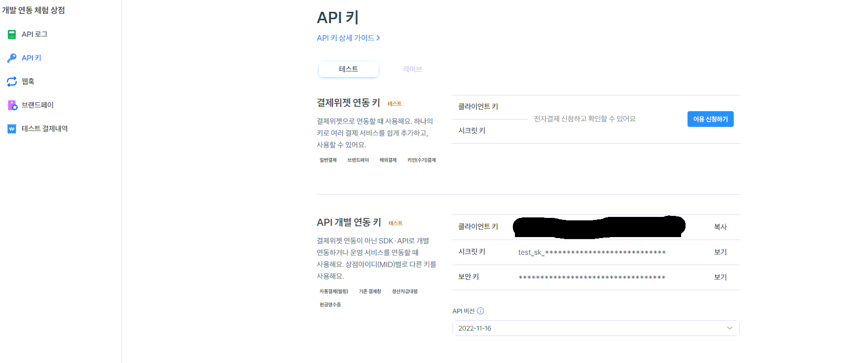The height and width of the screenshot is (363, 868).
Task: Click the 브랜드페이 tag under 결제위젯
Action: (358, 160)
